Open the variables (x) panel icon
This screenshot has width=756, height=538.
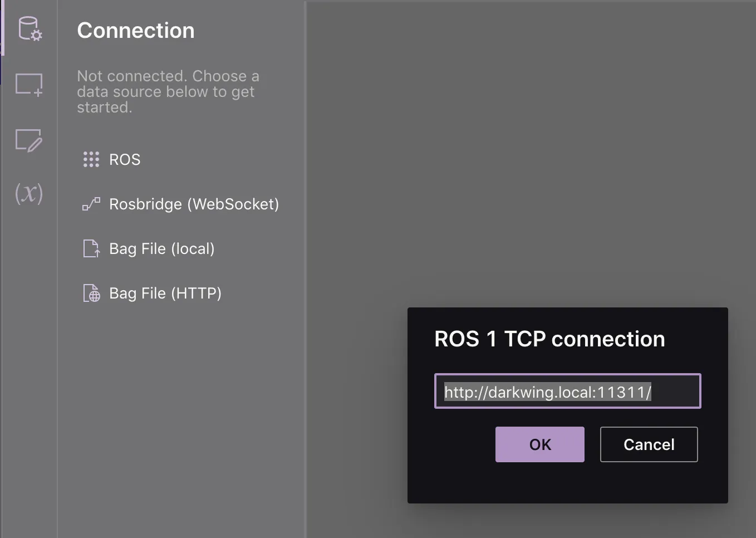tap(29, 194)
